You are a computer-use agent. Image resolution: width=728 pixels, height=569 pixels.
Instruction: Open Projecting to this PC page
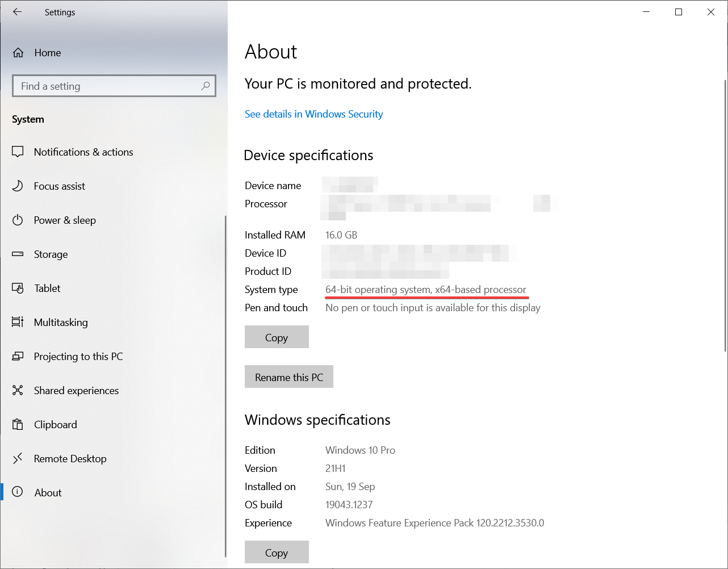pyautogui.click(x=78, y=357)
